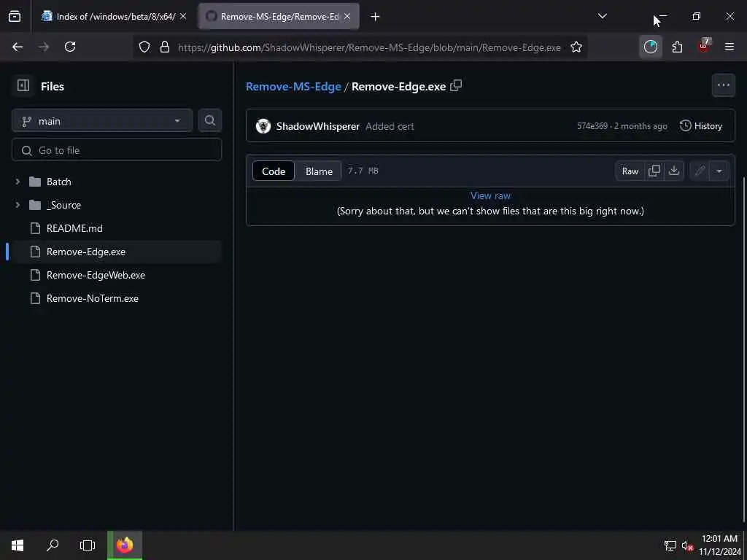Click the Raw button

pyautogui.click(x=630, y=171)
